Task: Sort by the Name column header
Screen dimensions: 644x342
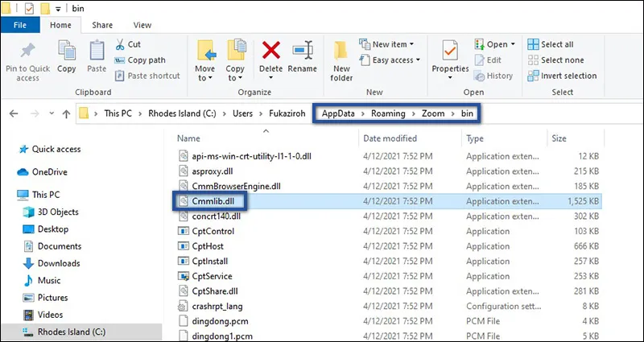Action: 188,138
